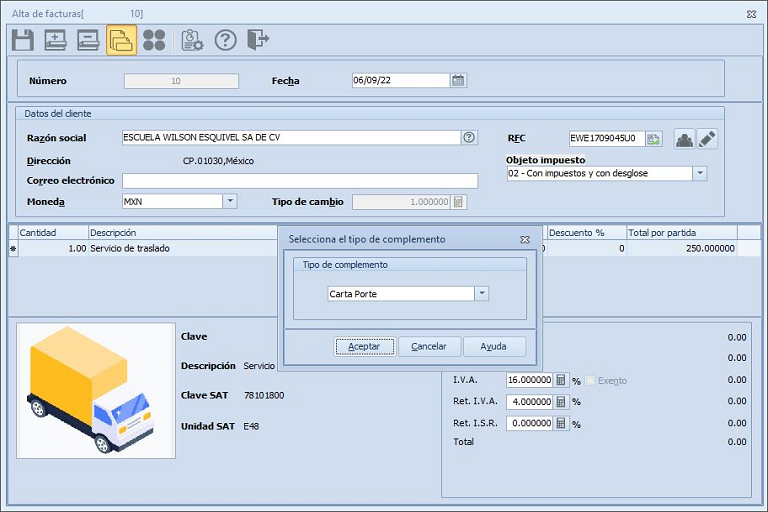
Task: Click the exit door icon in the toolbar
Action: pyautogui.click(x=258, y=40)
